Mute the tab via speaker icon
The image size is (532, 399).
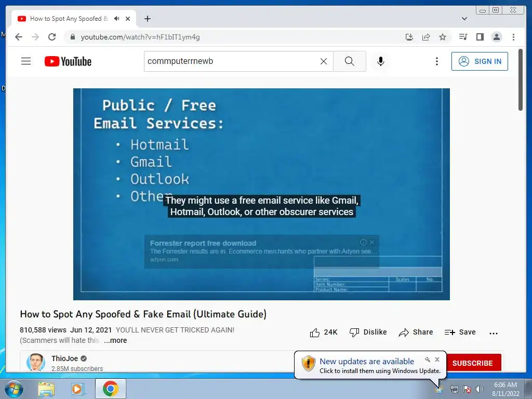(x=117, y=19)
